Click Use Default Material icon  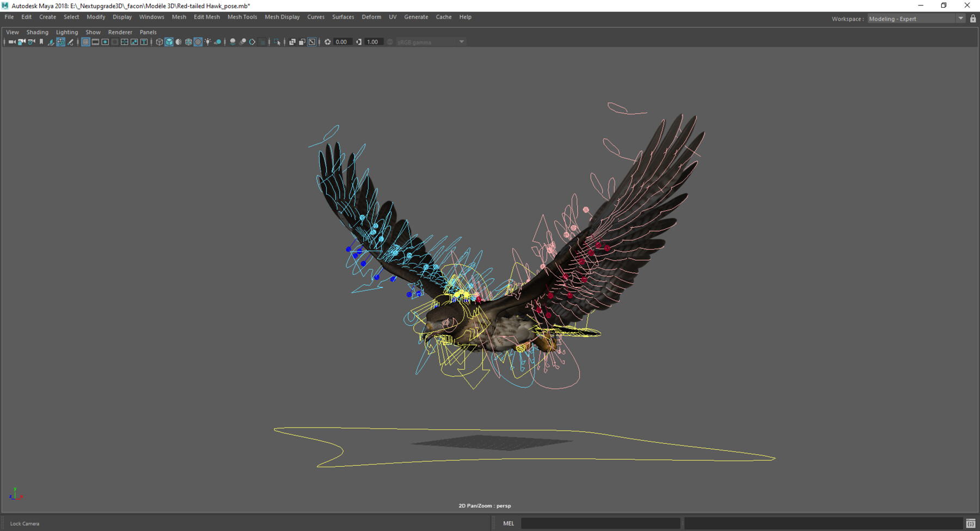coord(179,42)
